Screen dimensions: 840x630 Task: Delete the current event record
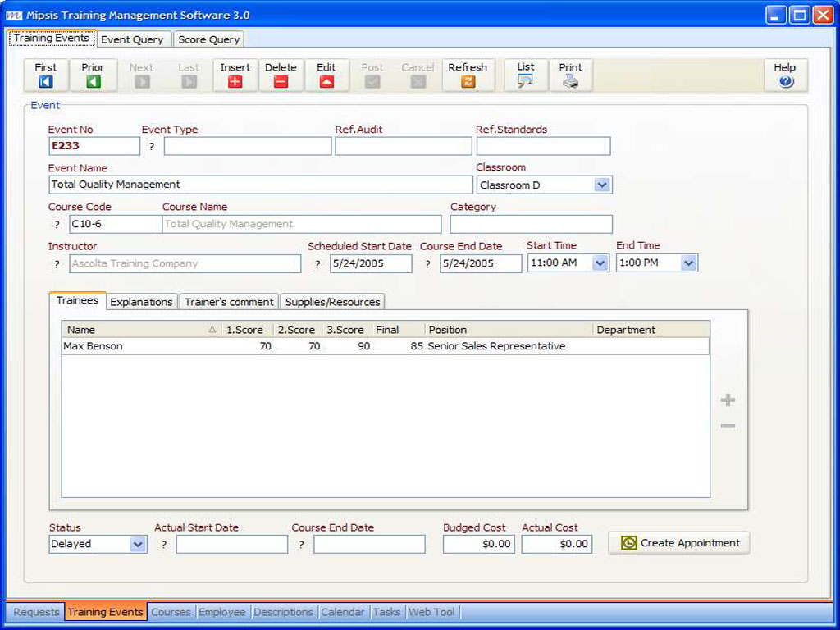tap(281, 75)
